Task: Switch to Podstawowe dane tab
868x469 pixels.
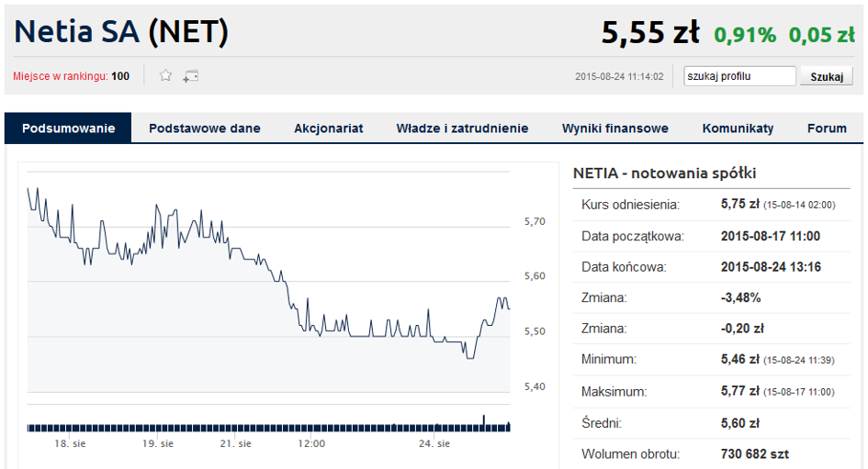Action: [204, 128]
